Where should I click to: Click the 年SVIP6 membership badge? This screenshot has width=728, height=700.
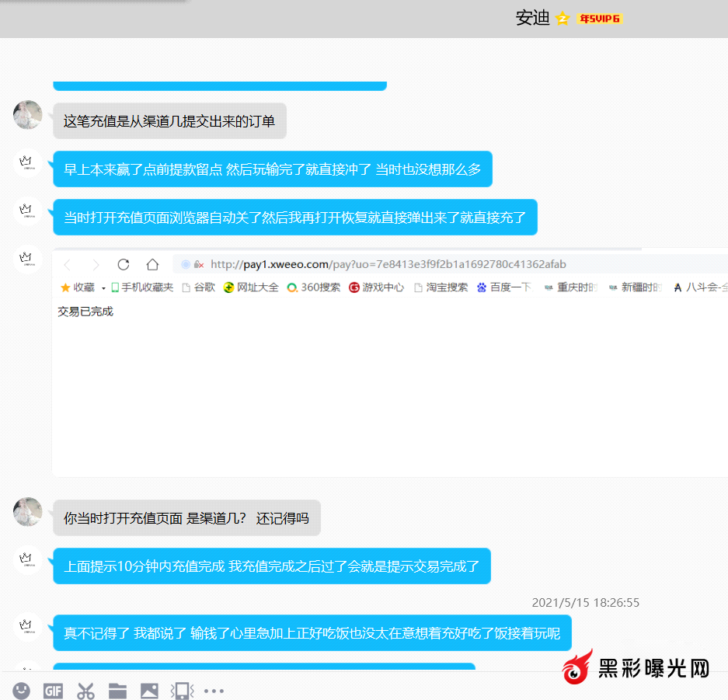point(599,19)
